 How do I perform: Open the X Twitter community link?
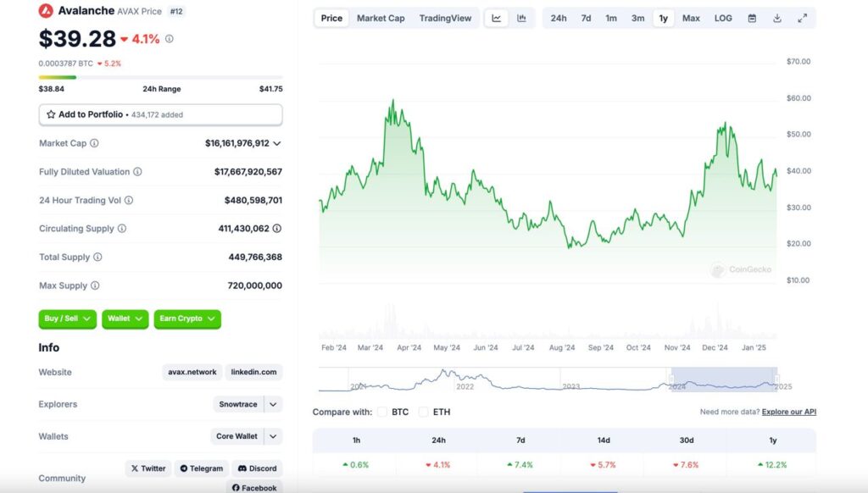tap(148, 468)
